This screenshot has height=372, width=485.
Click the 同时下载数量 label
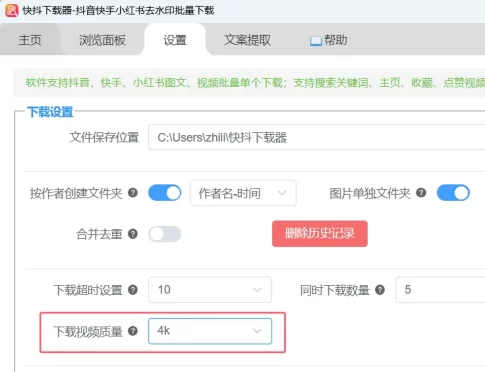pos(335,290)
